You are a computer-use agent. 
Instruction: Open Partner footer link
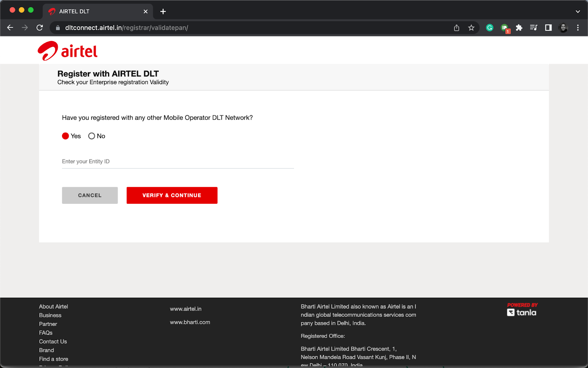click(x=48, y=324)
